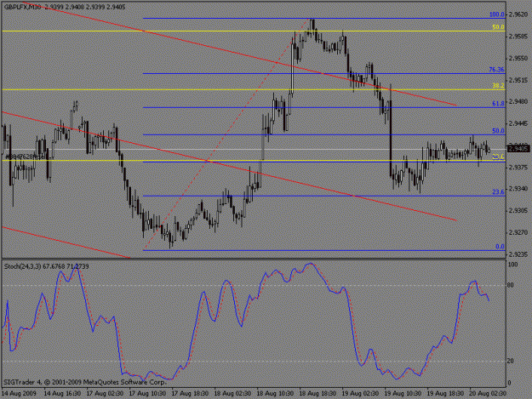Viewport: 532px width, 399px height.
Task: Click the blue 0.0 Fibonacci level label
Action: (x=501, y=247)
